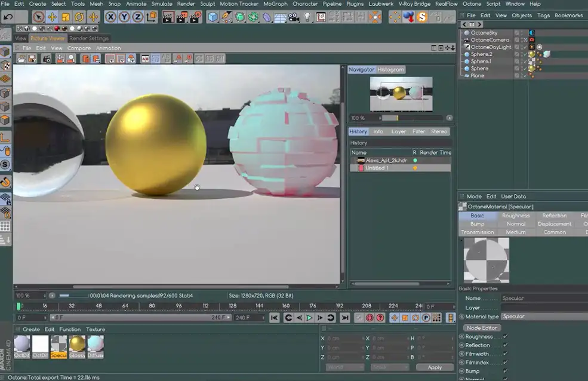Open the Octane menu
The image size is (588, 381).
point(472,4)
